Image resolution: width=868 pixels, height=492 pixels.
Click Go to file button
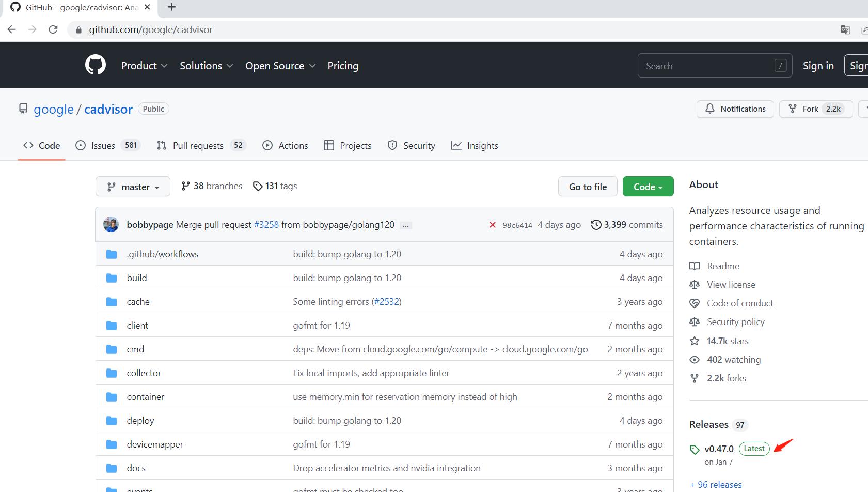pyautogui.click(x=588, y=187)
